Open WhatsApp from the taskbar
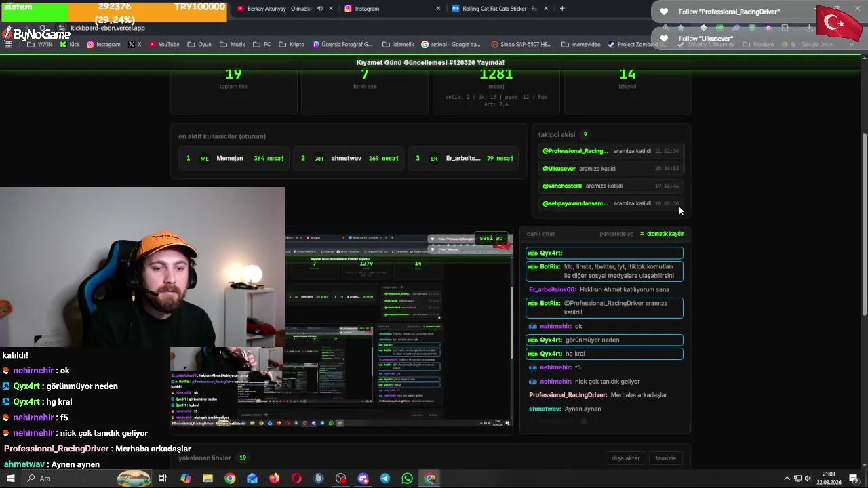This screenshot has width=868, height=488. (407, 479)
